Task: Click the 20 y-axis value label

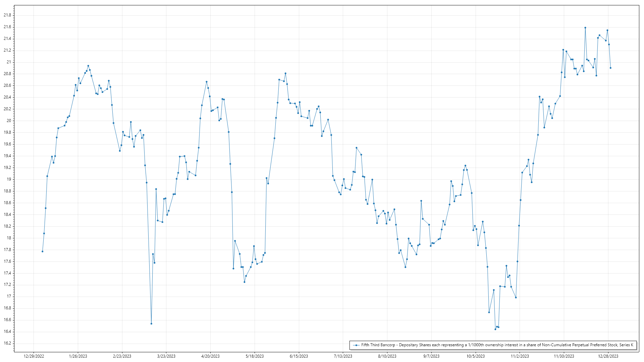Action: click(9, 121)
